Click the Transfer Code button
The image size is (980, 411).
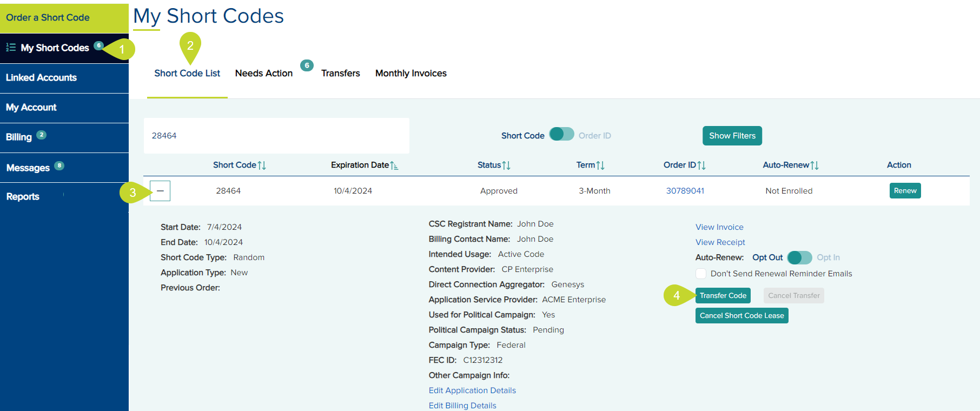click(723, 296)
